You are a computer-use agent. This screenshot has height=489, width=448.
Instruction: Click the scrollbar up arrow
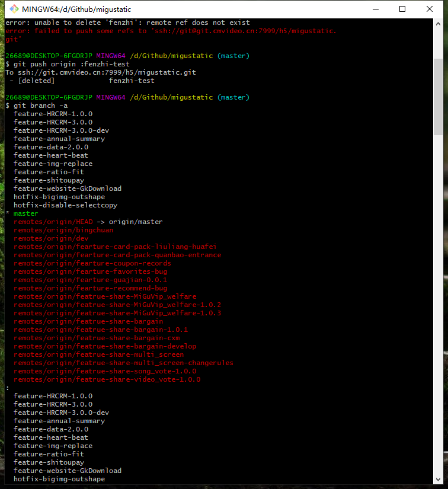[x=438, y=24]
